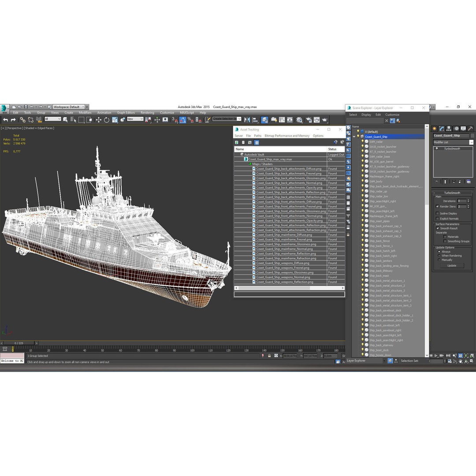Image resolution: width=476 pixels, height=476 pixels.
Task: Open Paths menu in Asset Tracking
Action: (x=257, y=136)
